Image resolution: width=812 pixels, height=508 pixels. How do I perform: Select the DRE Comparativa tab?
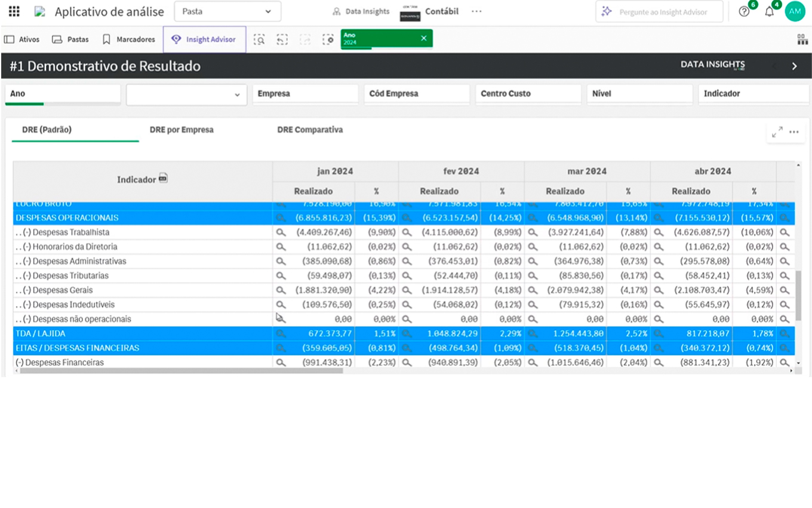[x=310, y=130]
